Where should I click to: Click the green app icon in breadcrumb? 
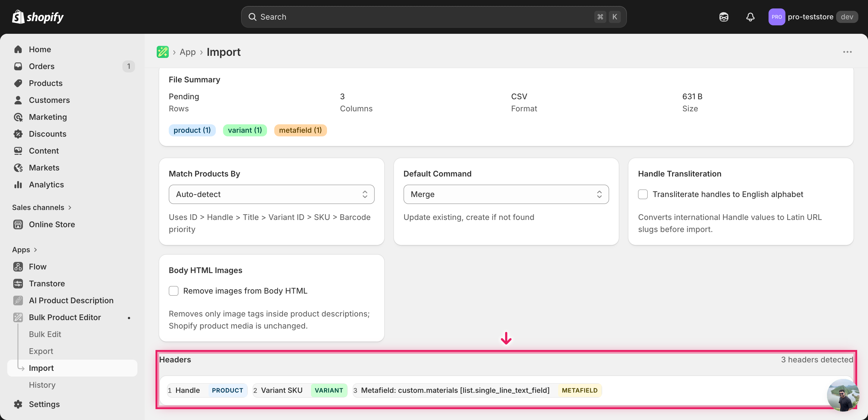coord(163,52)
